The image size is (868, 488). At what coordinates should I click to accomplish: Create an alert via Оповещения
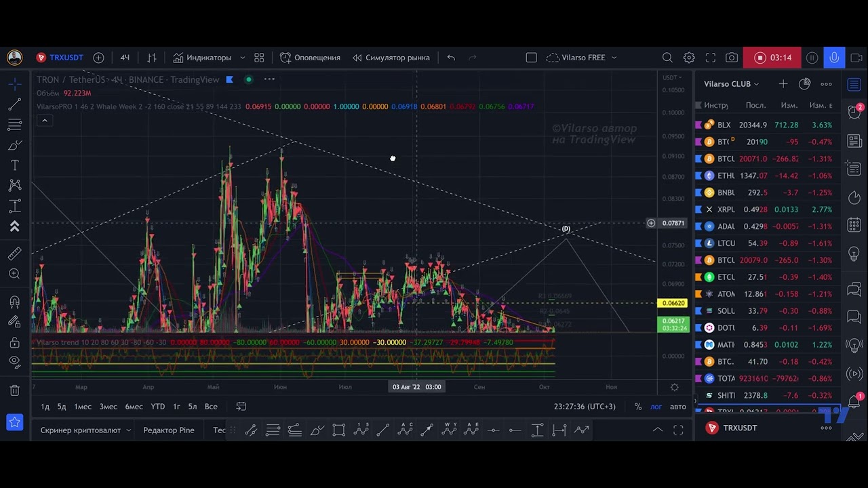310,58
